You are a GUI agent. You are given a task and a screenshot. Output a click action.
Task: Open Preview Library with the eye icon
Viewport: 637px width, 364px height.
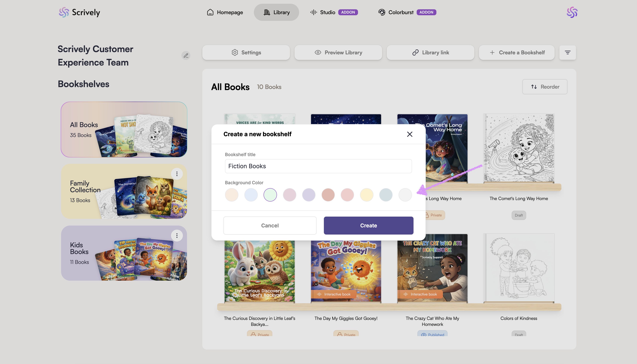coord(338,52)
